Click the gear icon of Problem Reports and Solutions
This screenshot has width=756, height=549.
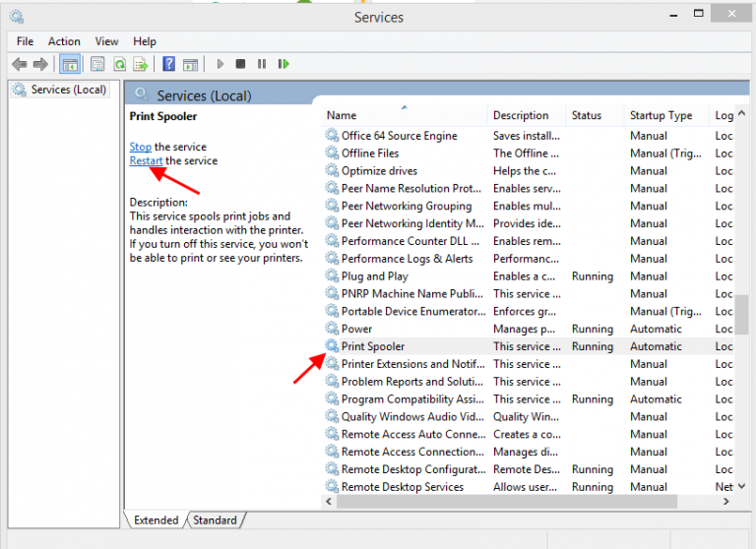pyautogui.click(x=332, y=382)
